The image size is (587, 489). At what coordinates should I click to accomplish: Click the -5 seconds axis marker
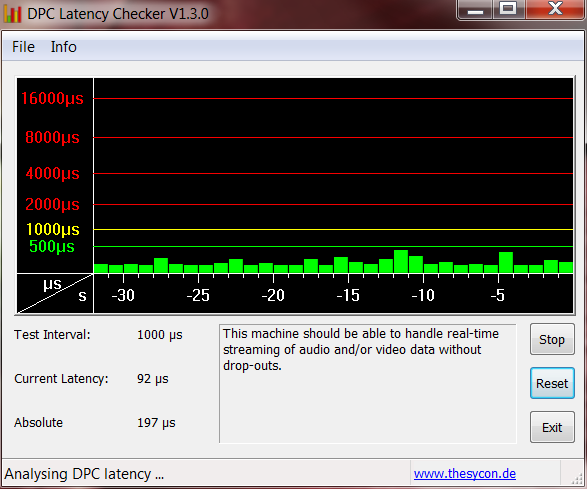(x=498, y=295)
